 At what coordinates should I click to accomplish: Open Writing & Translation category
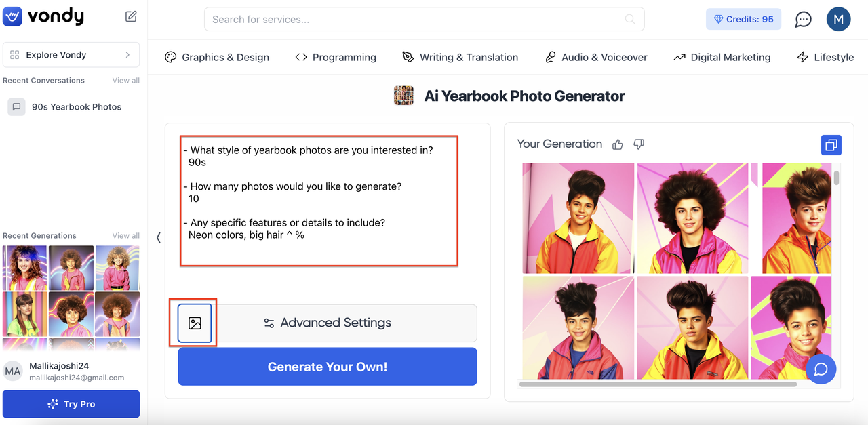click(460, 57)
